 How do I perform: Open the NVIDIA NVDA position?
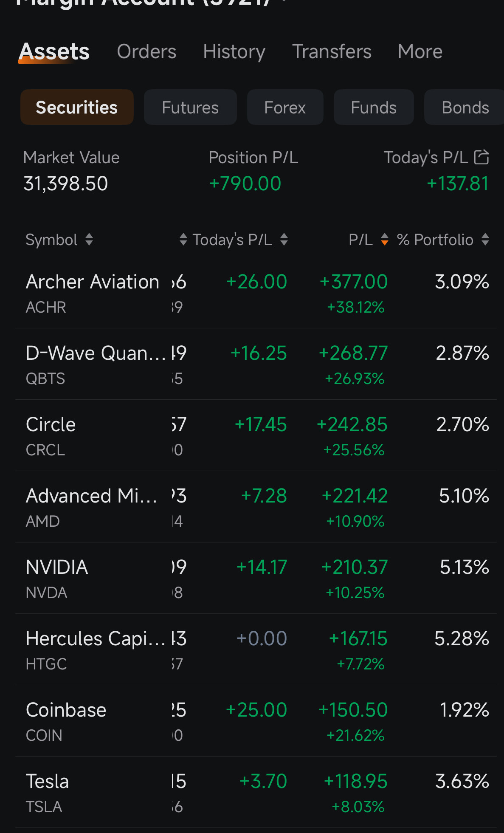pyautogui.click(x=256, y=578)
